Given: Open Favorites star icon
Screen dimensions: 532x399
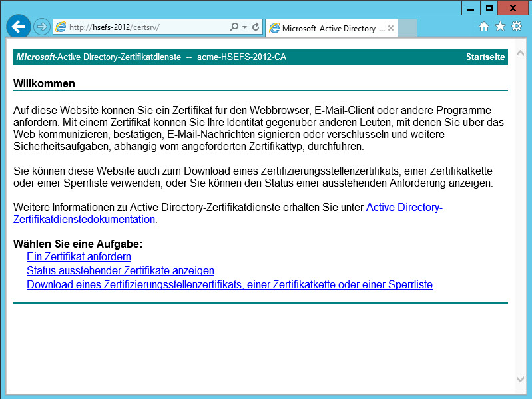Looking at the screenshot, I should 500,27.
